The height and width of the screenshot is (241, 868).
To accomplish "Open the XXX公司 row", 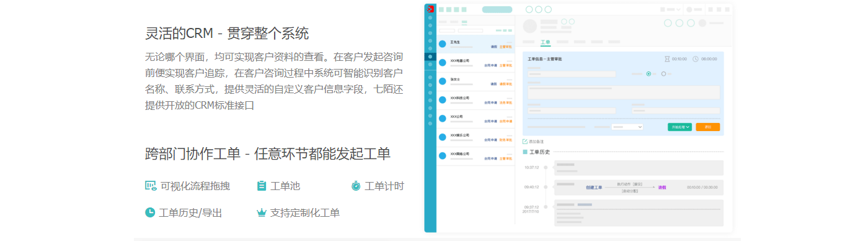I will (476, 119).
